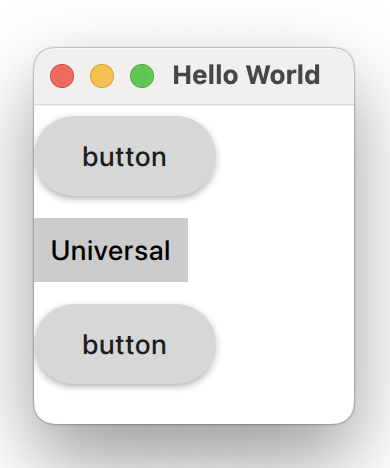Tap the word "button" on the lower pill
The width and height of the screenshot is (390, 468).
tap(124, 345)
